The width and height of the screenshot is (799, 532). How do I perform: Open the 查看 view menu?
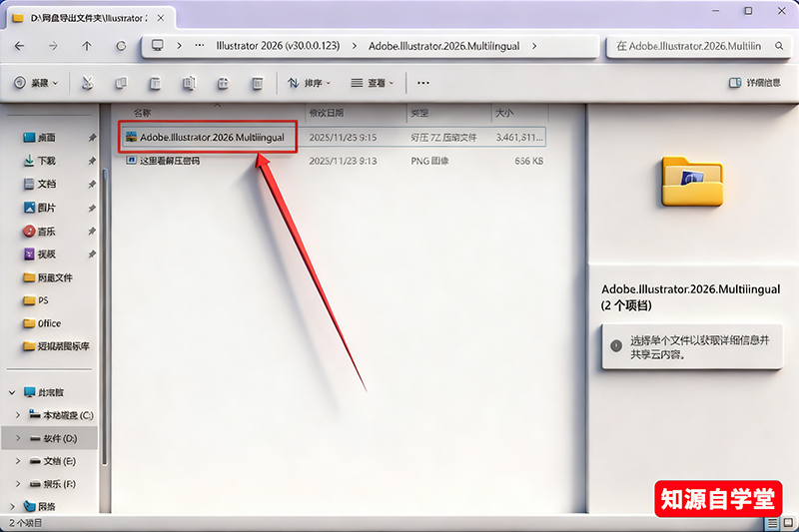coord(375,83)
